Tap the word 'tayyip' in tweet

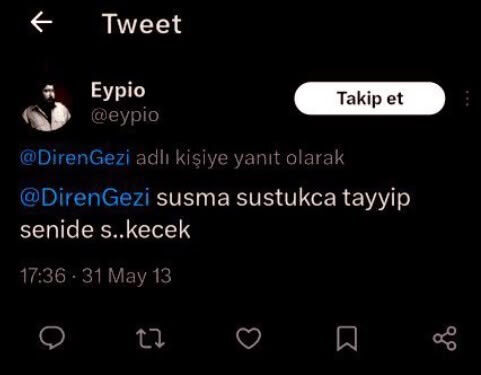click(x=377, y=199)
